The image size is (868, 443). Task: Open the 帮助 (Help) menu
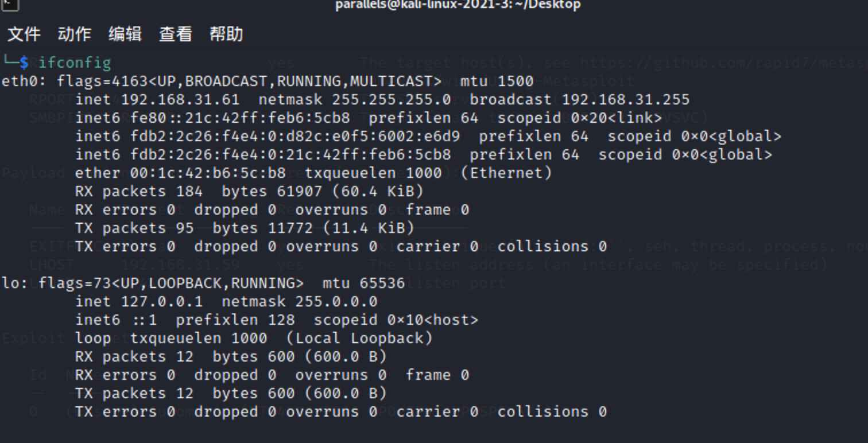click(226, 34)
